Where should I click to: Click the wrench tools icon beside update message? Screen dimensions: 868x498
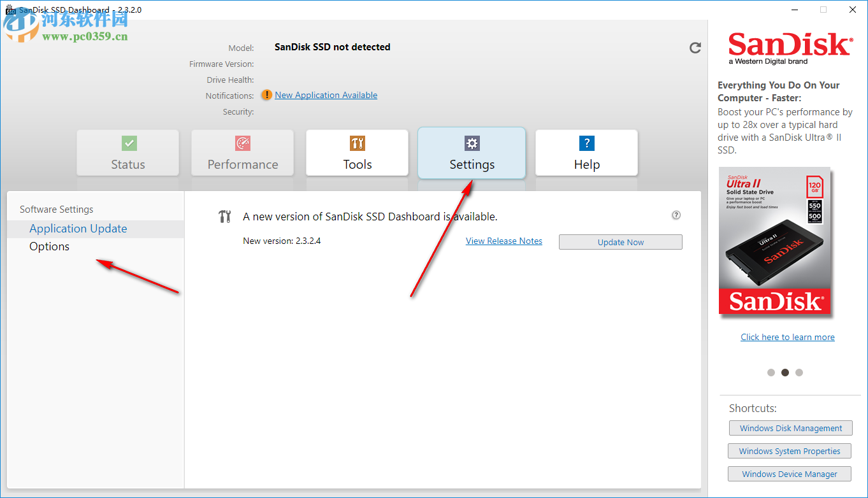coord(224,217)
